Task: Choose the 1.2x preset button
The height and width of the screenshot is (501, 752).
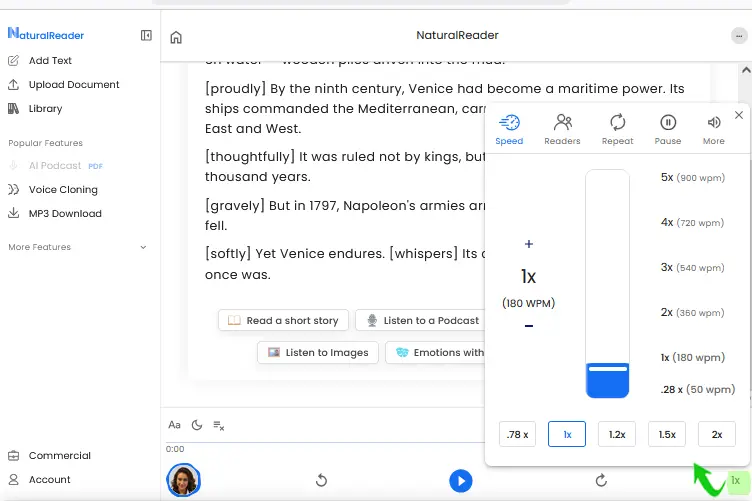Action: coord(617,434)
